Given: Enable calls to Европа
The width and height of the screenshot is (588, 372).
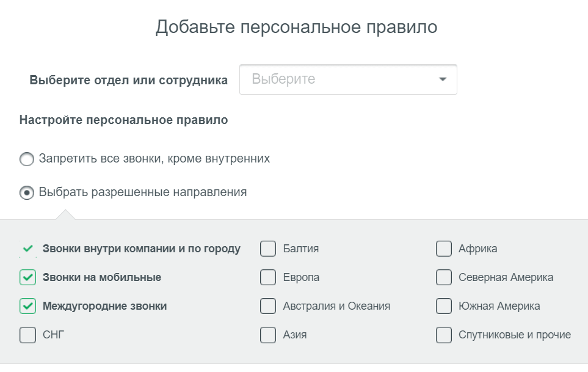Looking at the screenshot, I should [267, 277].
